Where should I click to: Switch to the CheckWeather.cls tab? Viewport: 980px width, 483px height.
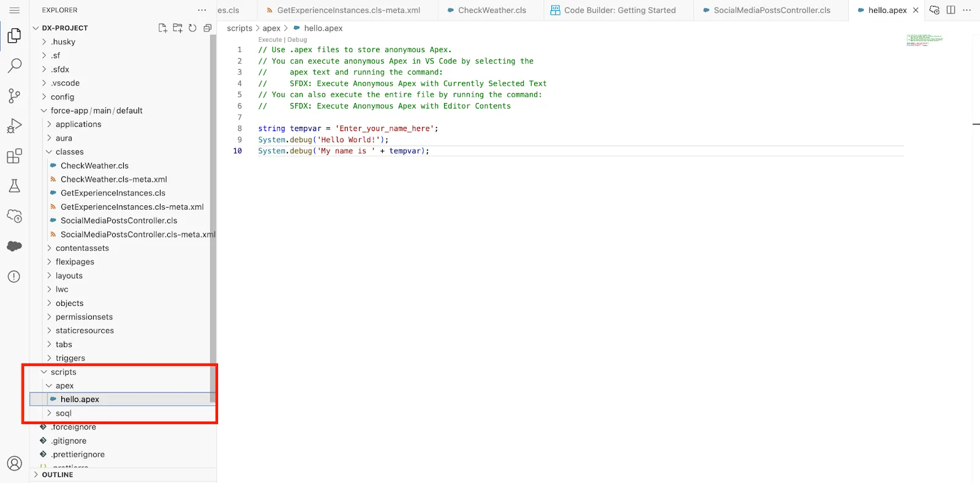491,10
